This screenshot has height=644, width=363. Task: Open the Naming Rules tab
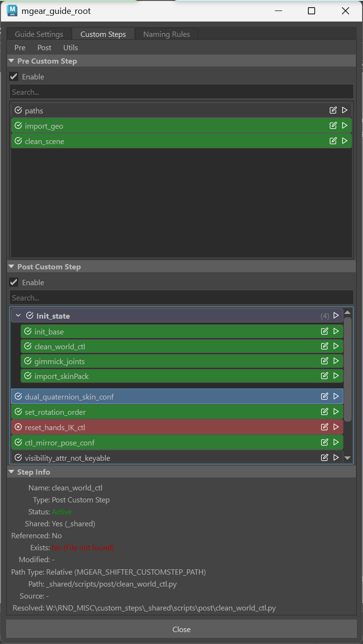167,34
